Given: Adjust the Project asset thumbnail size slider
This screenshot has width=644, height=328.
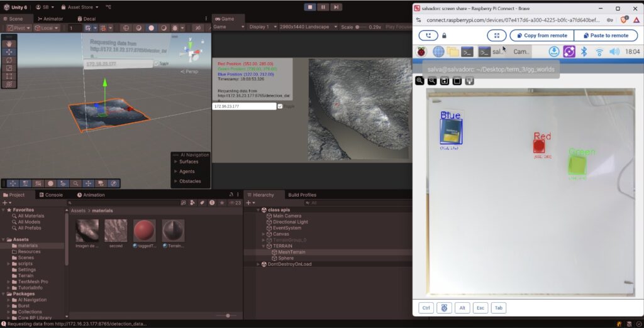Looking at the screenshot, I should tap(228, 315).
